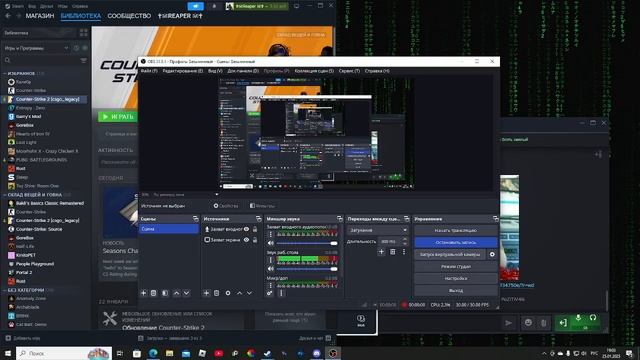
Task: Toggle visibility eye of 'Захват входного' source
Action: [x=247, y=229]
